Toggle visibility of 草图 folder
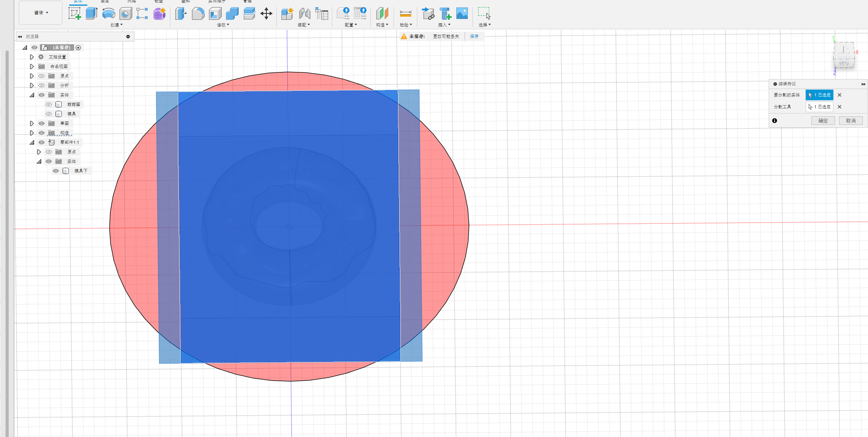The width and height of the screenshot is (868, 437). click(x=42, y=123)
